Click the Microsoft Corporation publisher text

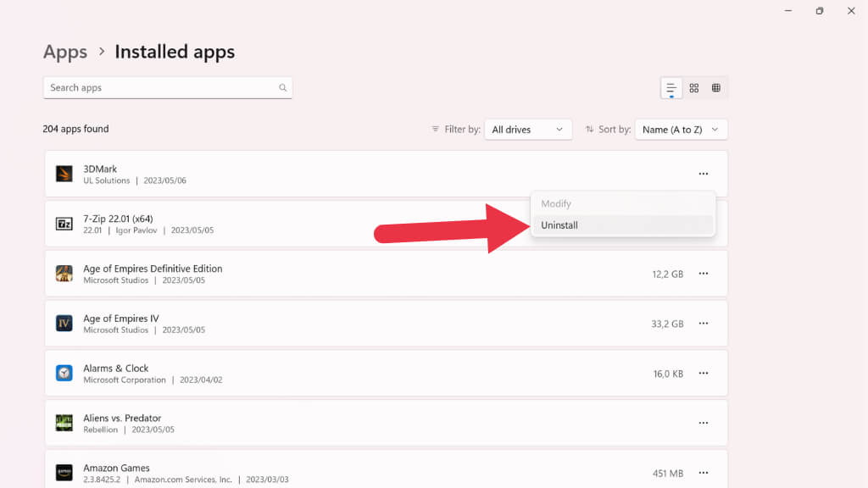click(x=125, y=380)
